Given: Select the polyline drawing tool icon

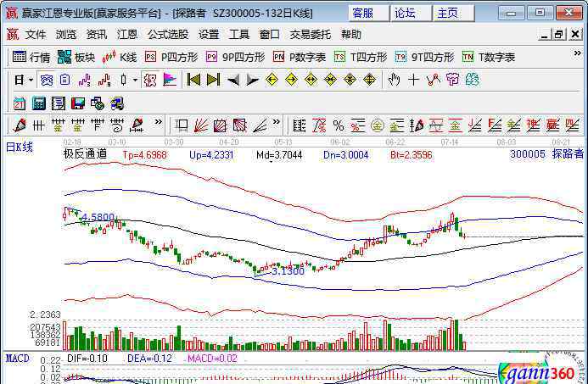Looking at the screenshot, I should pyautogui.click(x=433, y=80).
